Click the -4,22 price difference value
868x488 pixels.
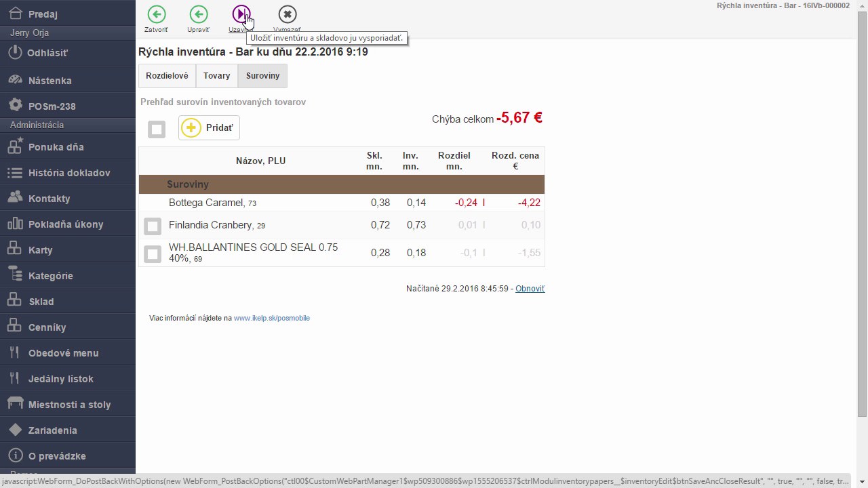pyautogui.click(x=529, y=203)
